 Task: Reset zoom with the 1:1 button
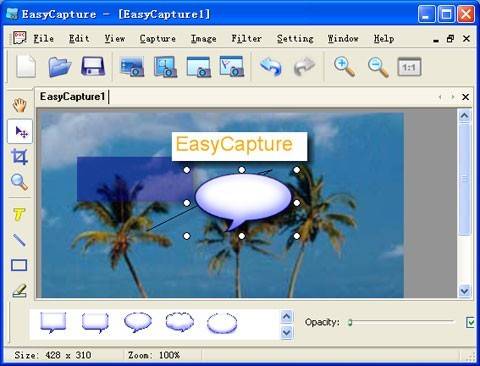pyautogui.click(x=409, y=67)
